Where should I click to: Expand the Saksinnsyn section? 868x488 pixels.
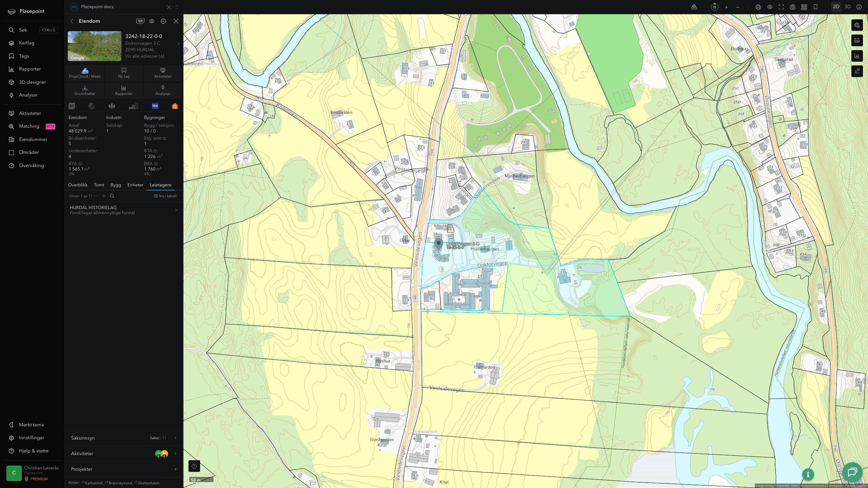(x=124, y=438)
